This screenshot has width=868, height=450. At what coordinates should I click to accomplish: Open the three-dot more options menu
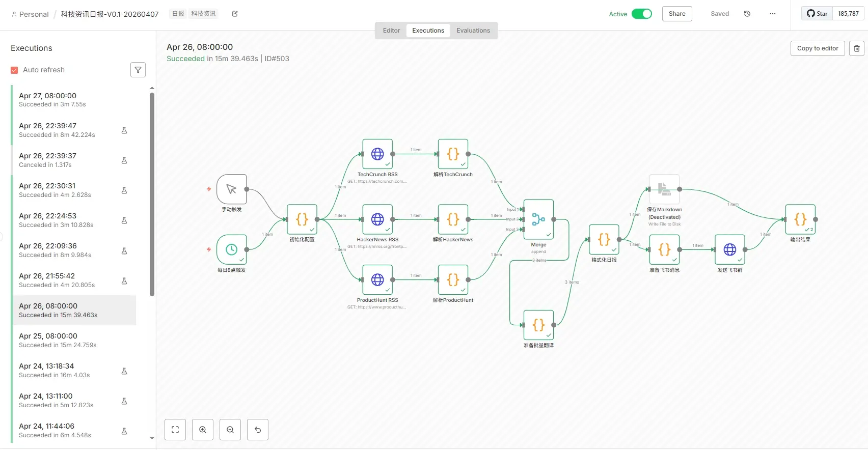click(x=773, y=14)
